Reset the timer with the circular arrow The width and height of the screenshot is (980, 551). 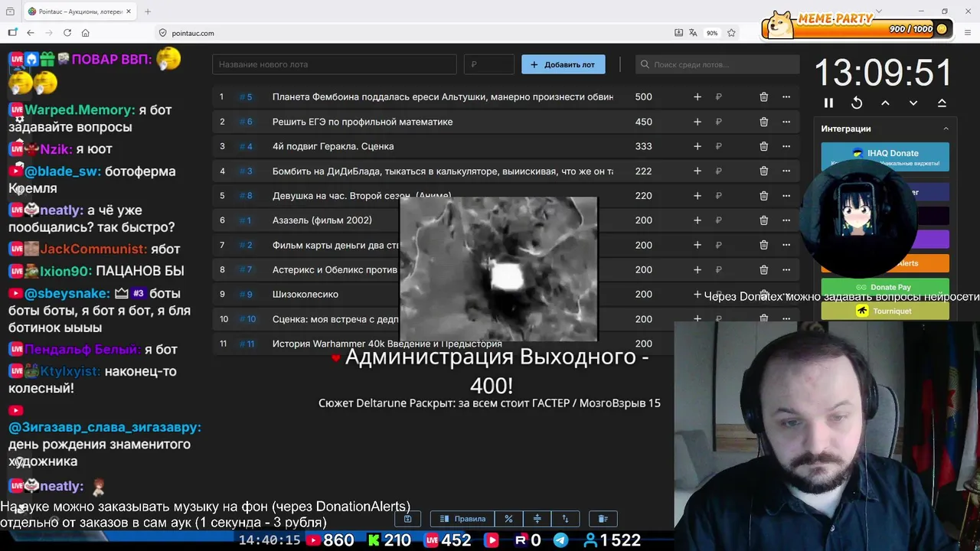click(857, 103)
